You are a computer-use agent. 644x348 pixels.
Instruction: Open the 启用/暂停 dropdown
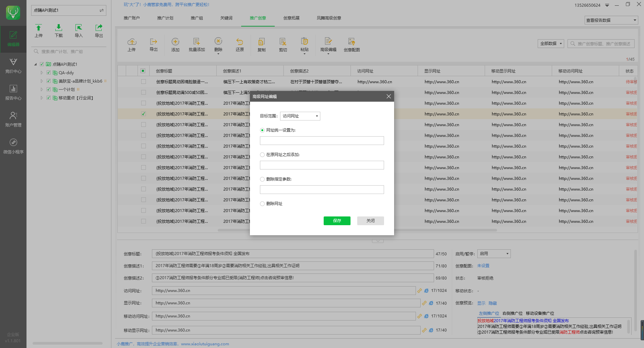494,254
